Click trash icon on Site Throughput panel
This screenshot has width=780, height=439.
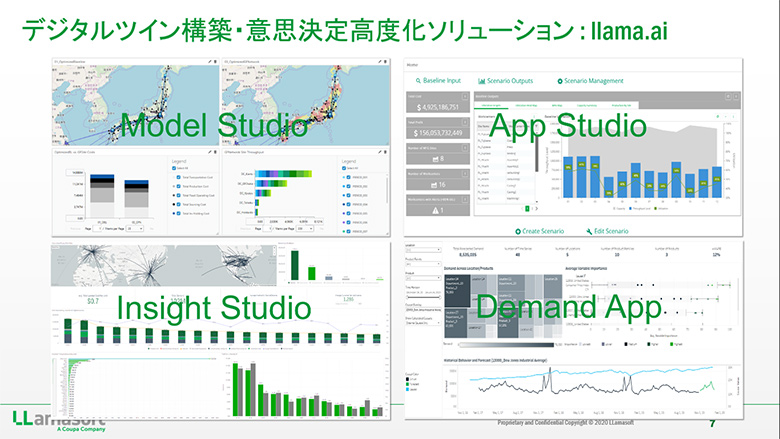coord(386,152)
